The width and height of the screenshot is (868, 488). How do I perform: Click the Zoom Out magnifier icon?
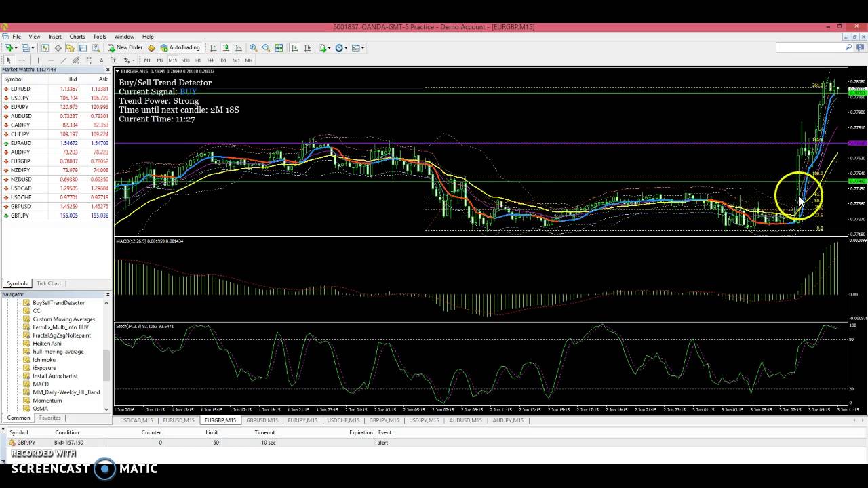click(266, 48)
